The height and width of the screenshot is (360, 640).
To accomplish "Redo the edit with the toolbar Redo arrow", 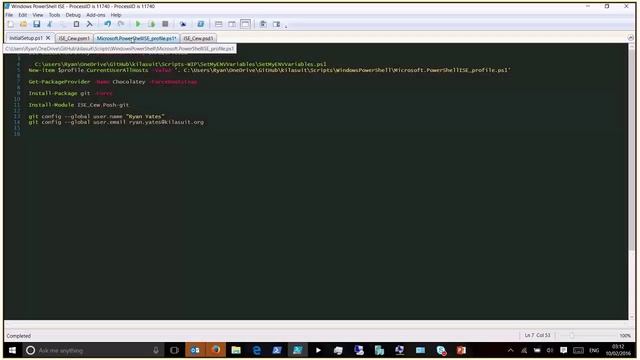I will pyautogui.click(x=121, y=24).
